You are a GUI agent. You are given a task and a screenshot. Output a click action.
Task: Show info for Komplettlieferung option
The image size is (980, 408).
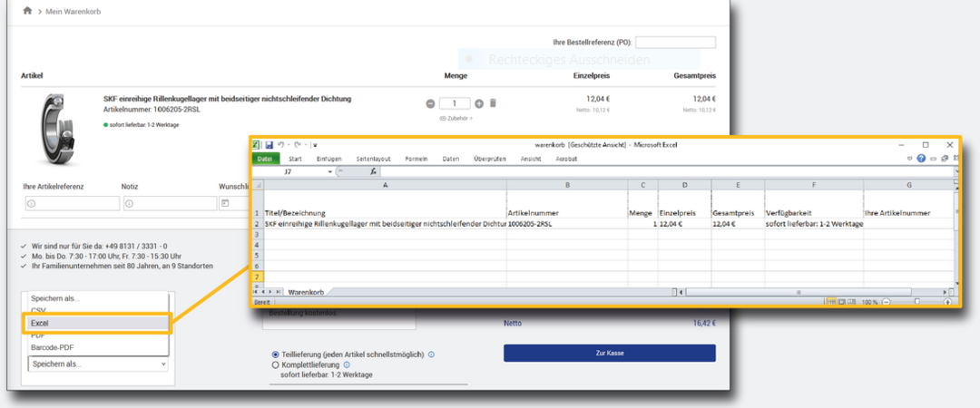click(x=348, y=364)
